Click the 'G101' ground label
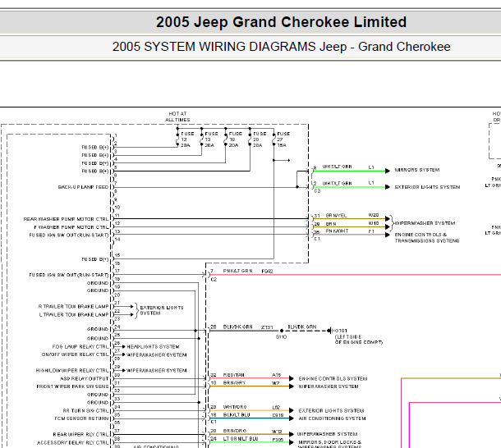The image size is (501, 448). [x=341, y=331]
